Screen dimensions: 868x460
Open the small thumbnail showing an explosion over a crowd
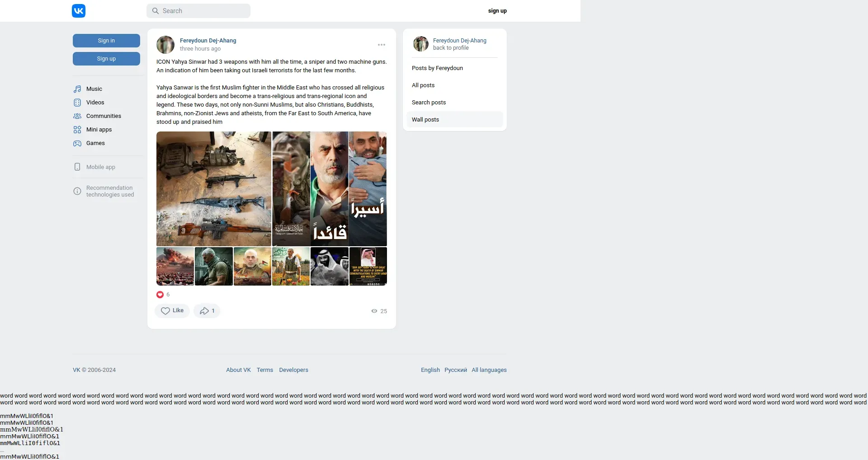(175, 266)
